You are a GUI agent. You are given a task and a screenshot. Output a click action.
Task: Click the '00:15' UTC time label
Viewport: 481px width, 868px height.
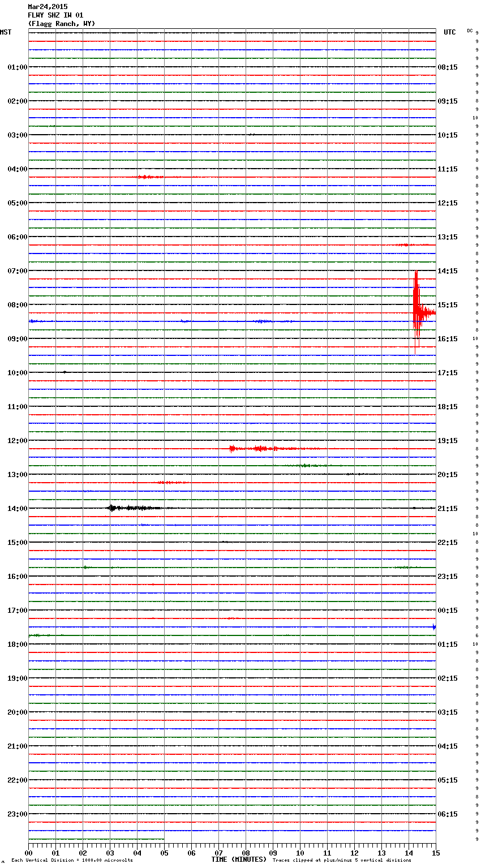click(448, 611)
